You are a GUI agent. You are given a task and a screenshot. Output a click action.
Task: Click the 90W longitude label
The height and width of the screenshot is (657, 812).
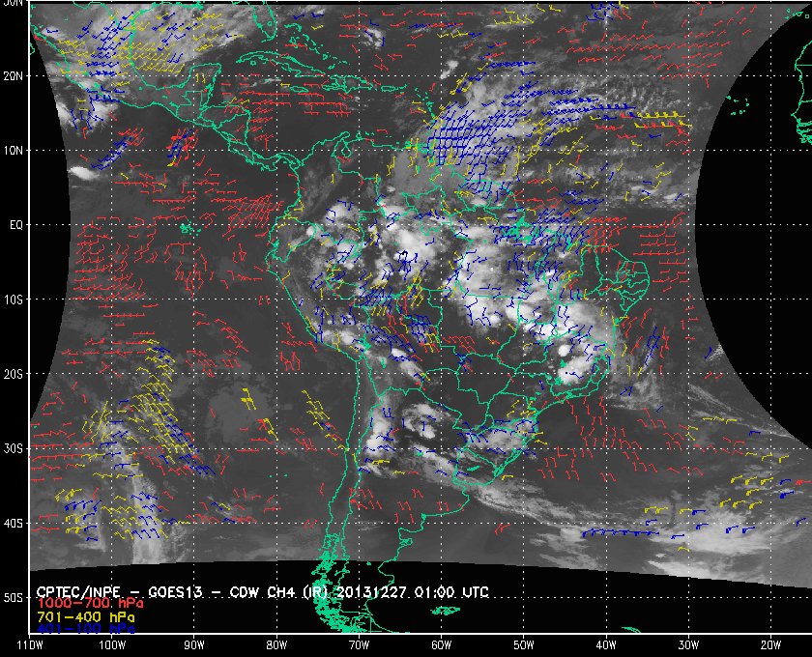(194, 645)
